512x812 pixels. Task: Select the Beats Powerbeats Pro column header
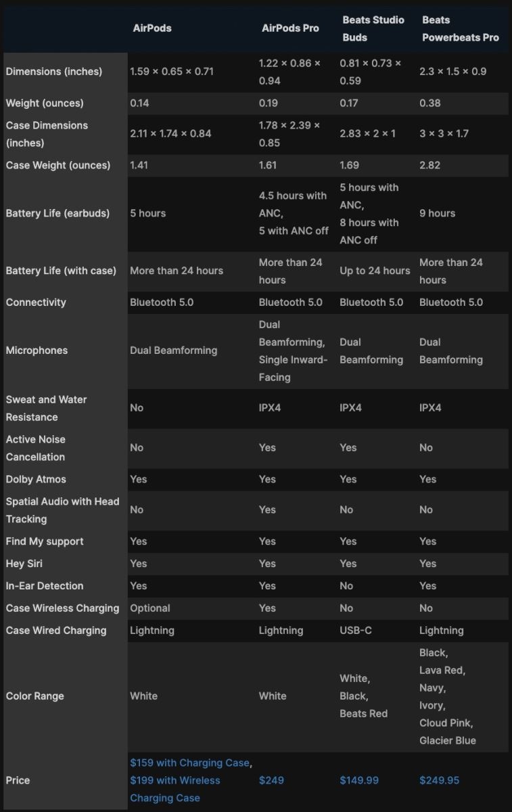(x=460, y=28)
